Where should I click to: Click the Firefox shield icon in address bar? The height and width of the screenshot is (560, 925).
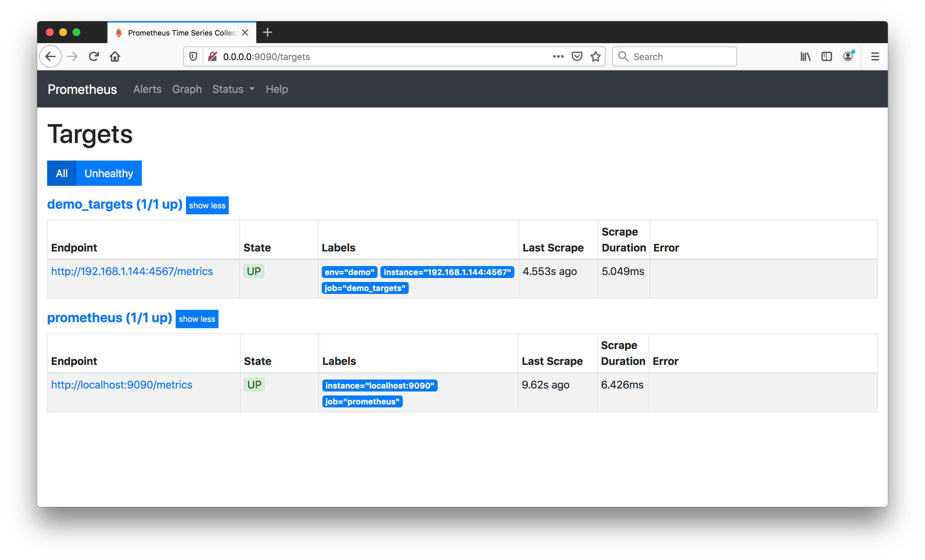click(x=192, y=56)
